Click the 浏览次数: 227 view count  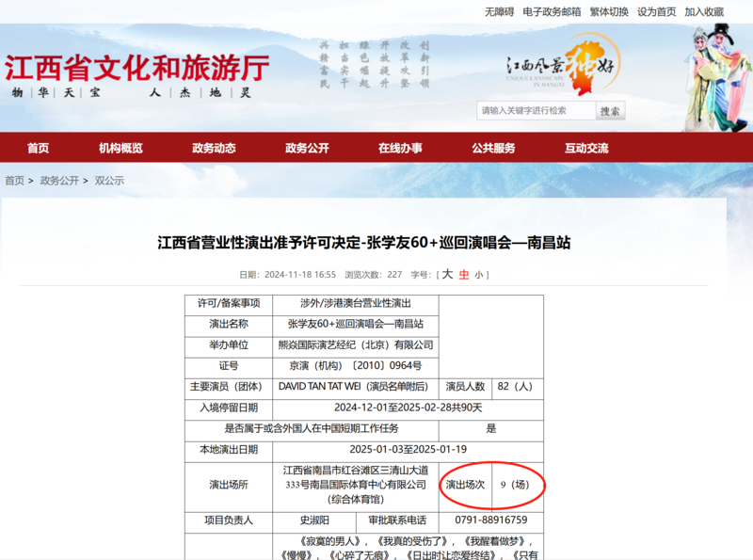pyautogui.click(x=373, y=275)
